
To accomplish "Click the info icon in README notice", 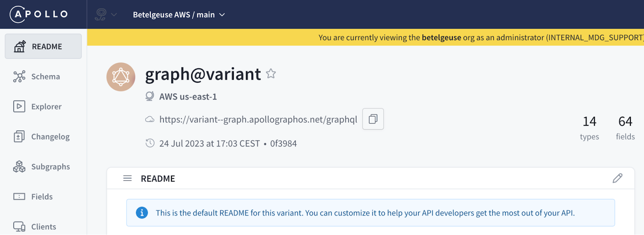I will point(142,212).
